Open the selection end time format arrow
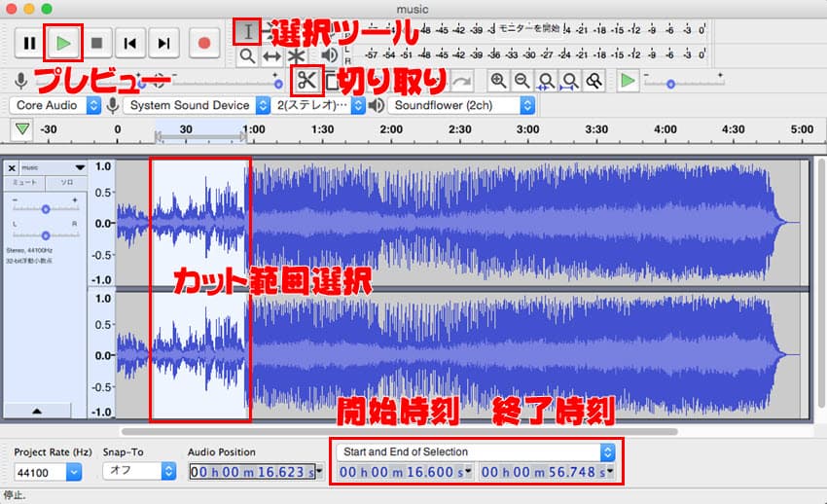This screenshot has width=827, height=504. 611,471
